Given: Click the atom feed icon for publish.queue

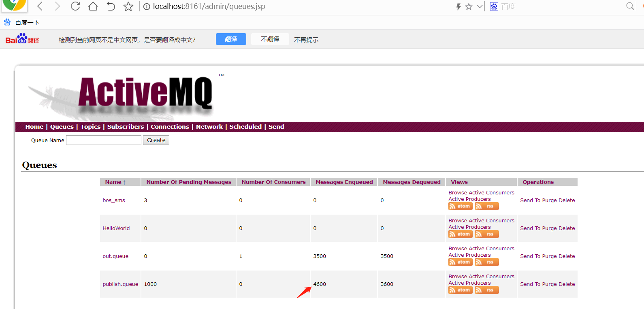Looking at the screenshot, I should pyautogui.click(x=461, y=290).
